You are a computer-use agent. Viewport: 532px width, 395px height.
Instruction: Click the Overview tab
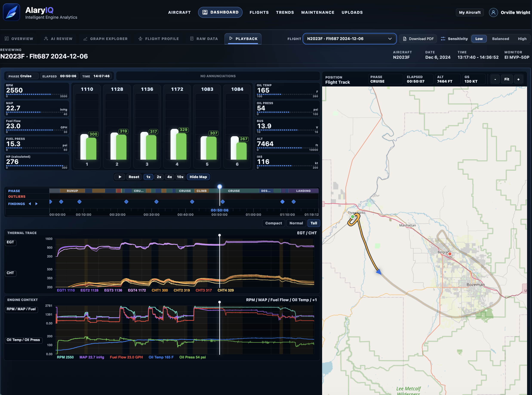point(19,39)
